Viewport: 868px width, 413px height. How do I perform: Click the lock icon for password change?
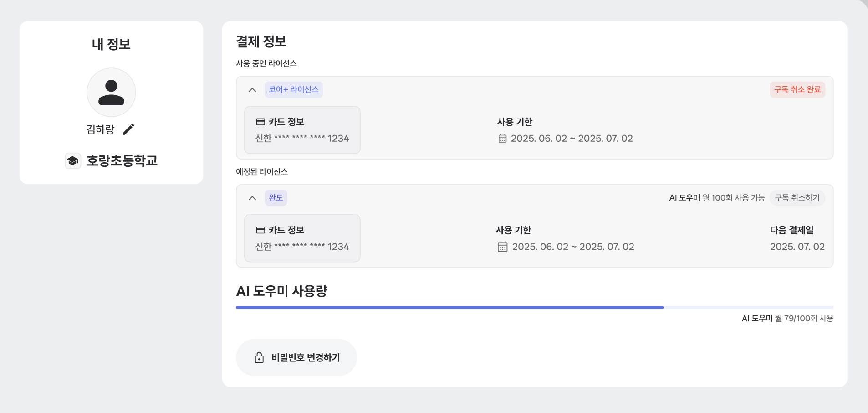(259, 357)
